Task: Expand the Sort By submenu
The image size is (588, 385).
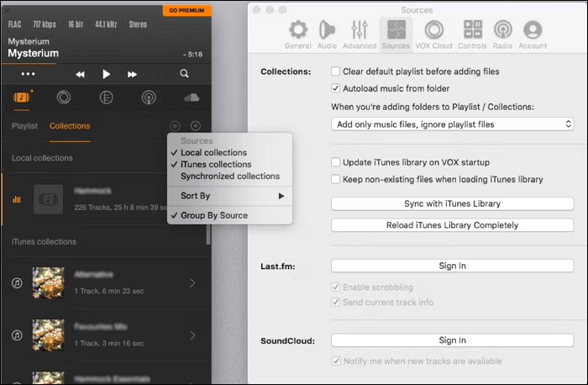Action: click(230, 196)
